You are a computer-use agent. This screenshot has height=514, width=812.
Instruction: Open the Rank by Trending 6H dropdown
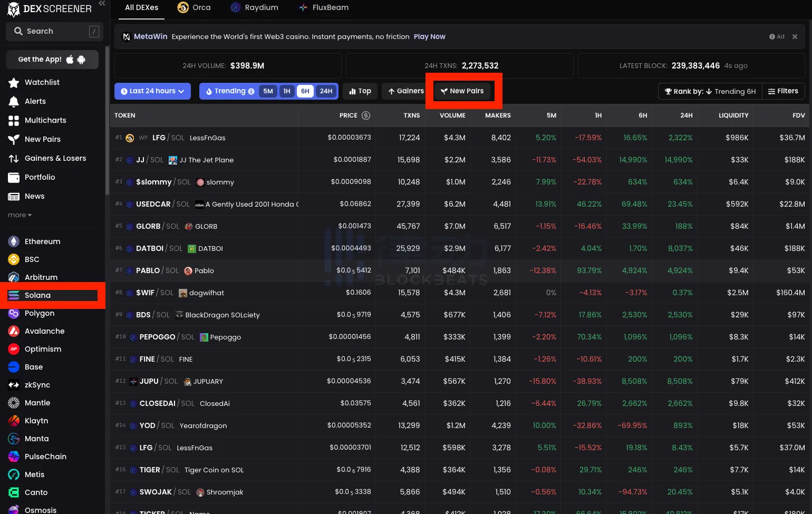point(710,91)
